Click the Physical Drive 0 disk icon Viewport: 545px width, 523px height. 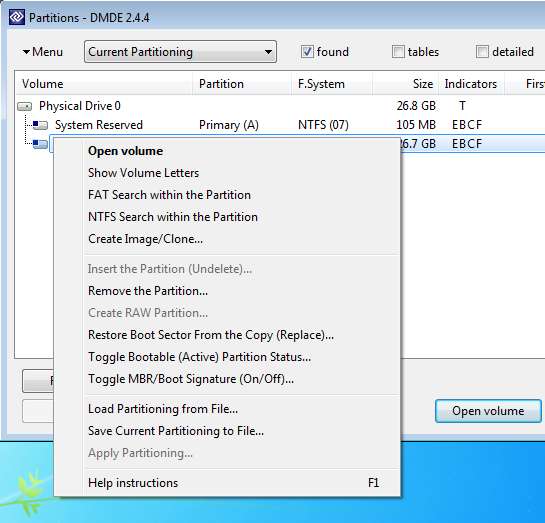pyautogui.click(x=25, y=106)
